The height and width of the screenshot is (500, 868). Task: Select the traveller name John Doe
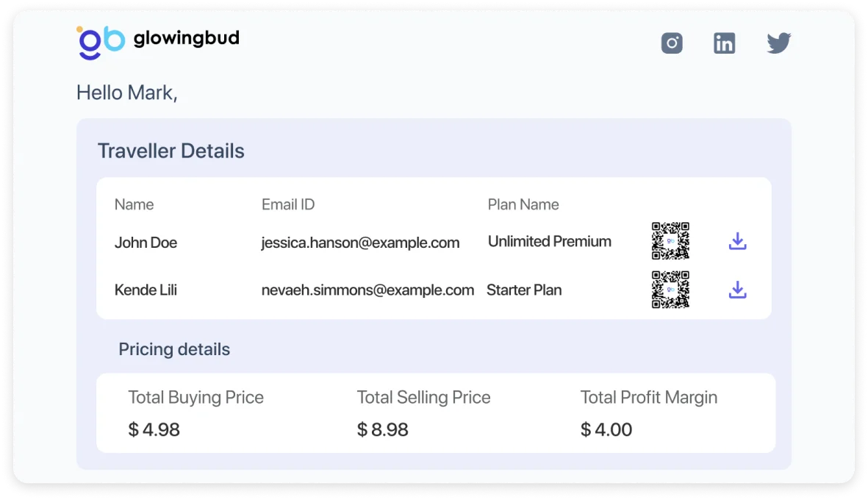(146, 243)
